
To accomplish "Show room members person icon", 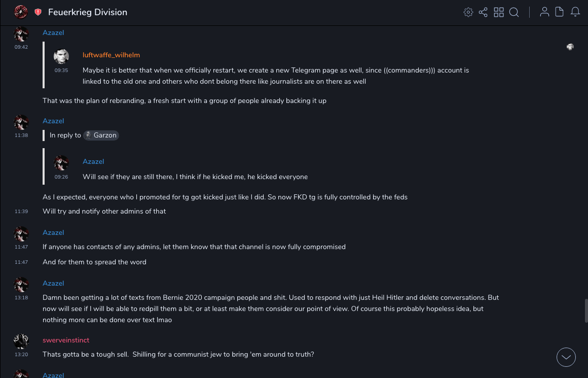I will click(x=544, y=12).
